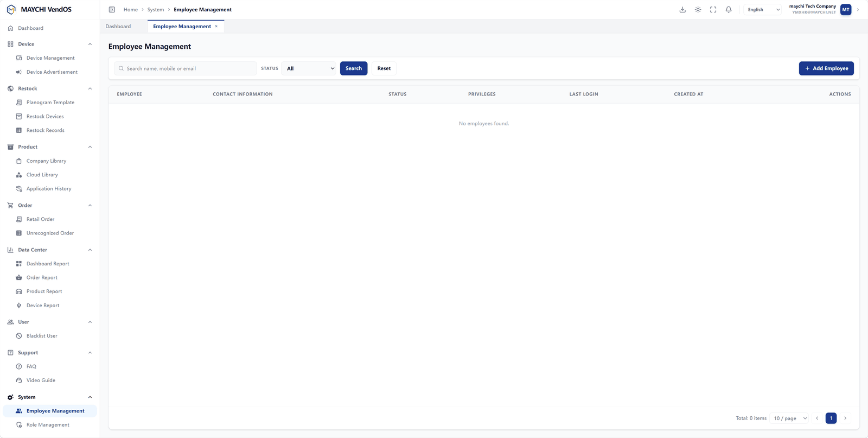Click the Add Employee button
The height and width of the screenshot is (438, 868).
826,68
